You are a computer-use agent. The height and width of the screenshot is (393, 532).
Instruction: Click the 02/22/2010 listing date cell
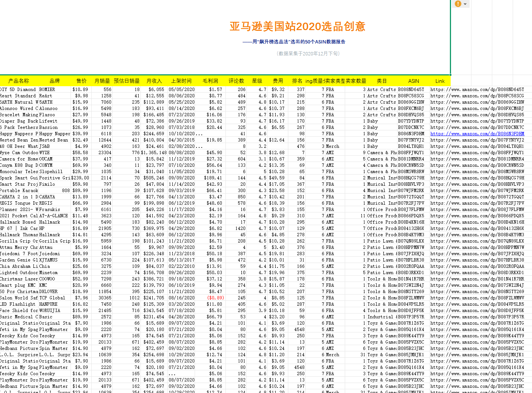(182, 266)
